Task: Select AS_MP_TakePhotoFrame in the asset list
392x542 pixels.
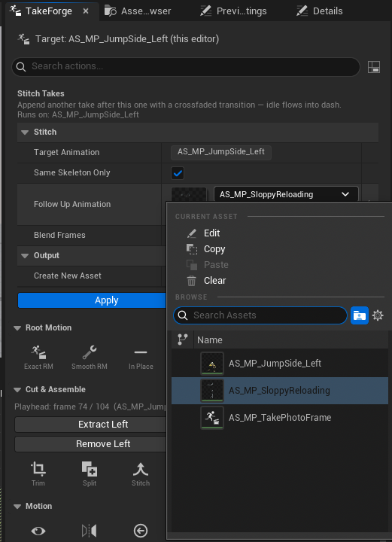Action: pyautogui.click(x=280, y=418)
